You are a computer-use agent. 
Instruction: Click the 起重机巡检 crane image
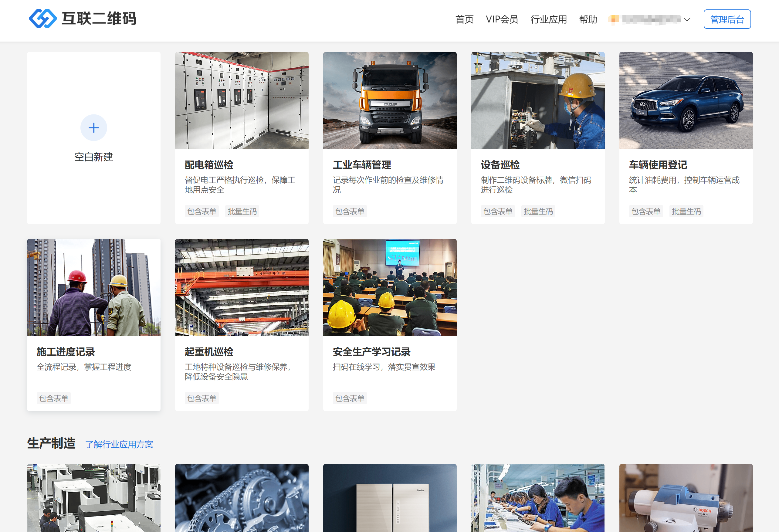click(242, 287)
